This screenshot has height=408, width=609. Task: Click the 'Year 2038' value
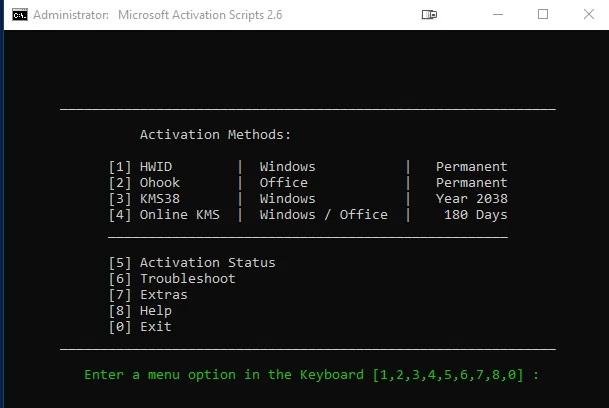[x=472, y=199]
